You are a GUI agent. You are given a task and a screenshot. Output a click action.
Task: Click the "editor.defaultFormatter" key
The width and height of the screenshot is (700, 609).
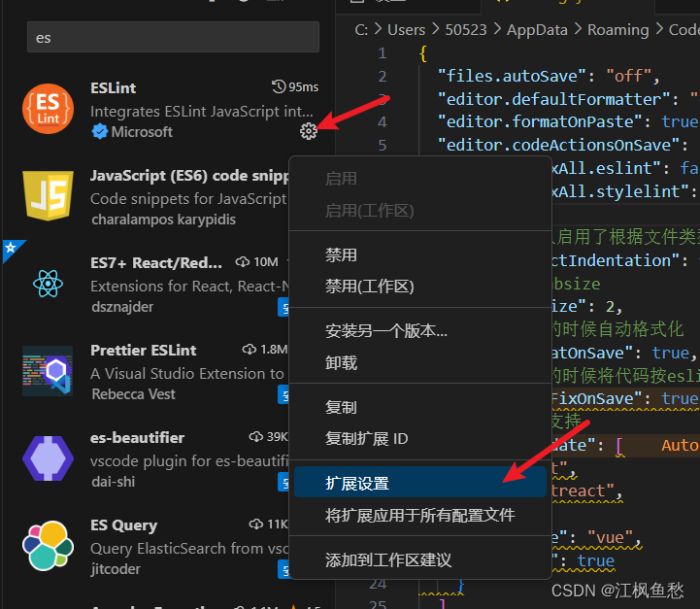(x=553, y=99)
